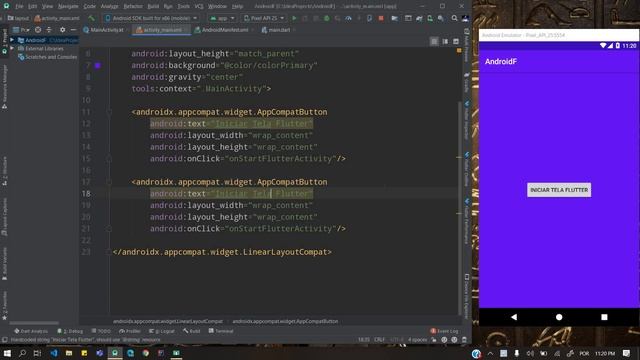Click the Debug app bug icon in toolbar

(x=327, y=18)
